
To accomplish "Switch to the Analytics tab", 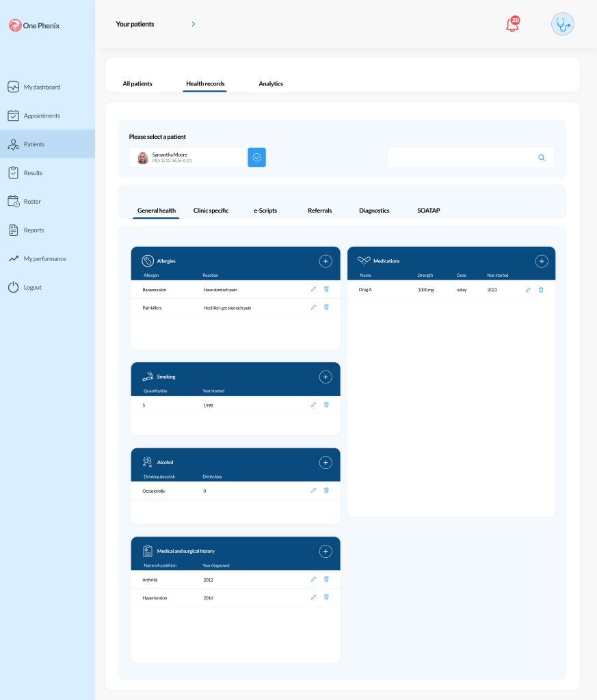I will (270, 83).
